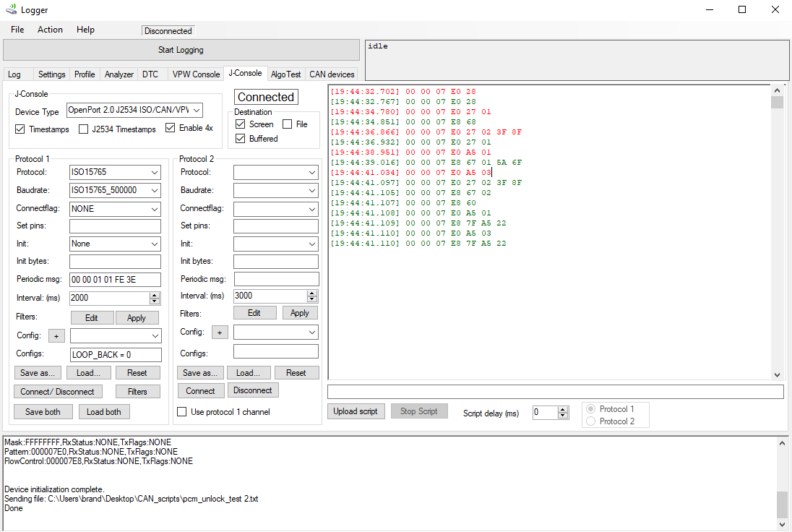
Task: Increase Protocol 1 interval with up arrow
Action: coord(155,295)
